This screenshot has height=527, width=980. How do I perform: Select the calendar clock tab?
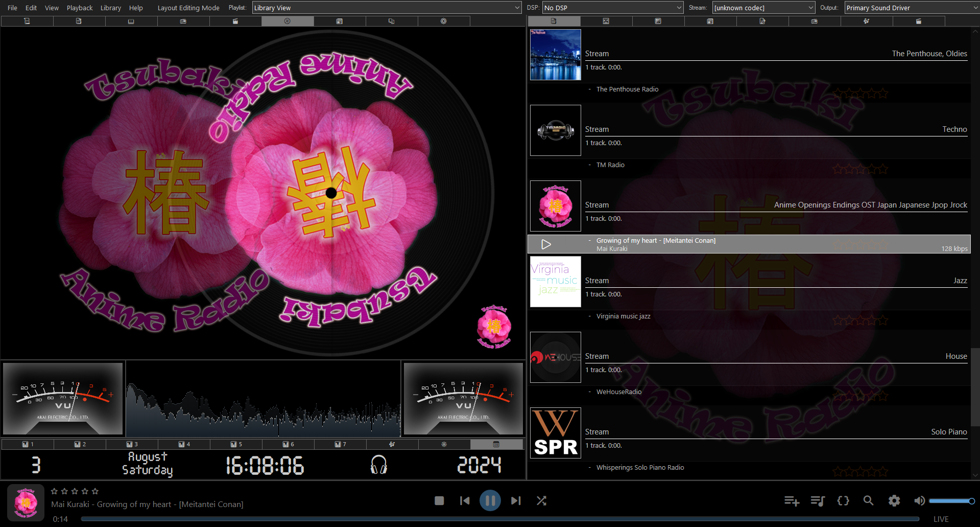click(496, 444)
